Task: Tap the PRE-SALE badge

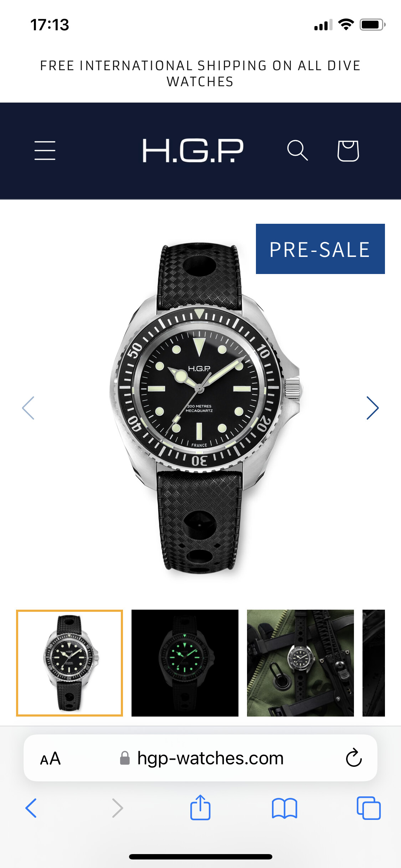Action: [x=320, y=249]
